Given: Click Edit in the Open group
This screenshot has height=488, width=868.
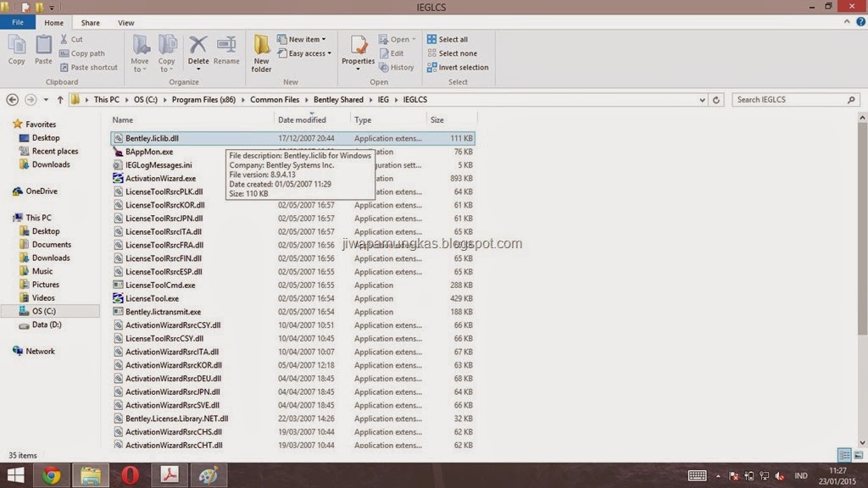Looking at the screenshot, I should 392,53.
